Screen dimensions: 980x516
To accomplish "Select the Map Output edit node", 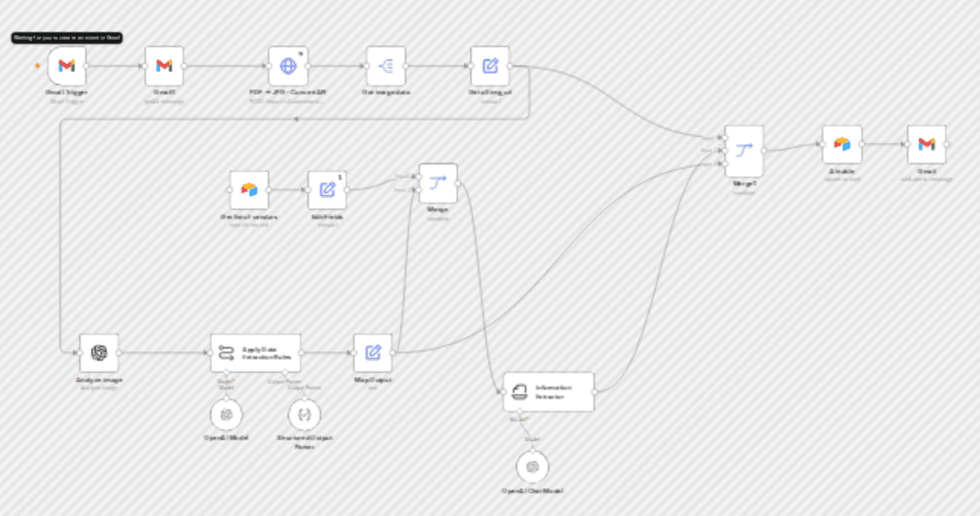I will (373, 352).
